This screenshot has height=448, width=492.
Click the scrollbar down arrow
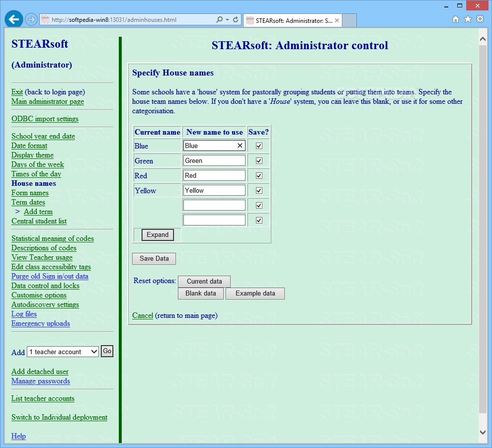point(483,432)
